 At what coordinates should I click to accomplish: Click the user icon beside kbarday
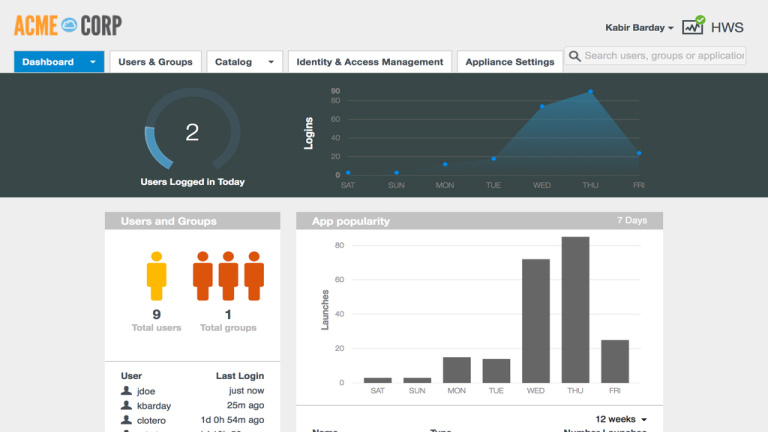point(126,405)
